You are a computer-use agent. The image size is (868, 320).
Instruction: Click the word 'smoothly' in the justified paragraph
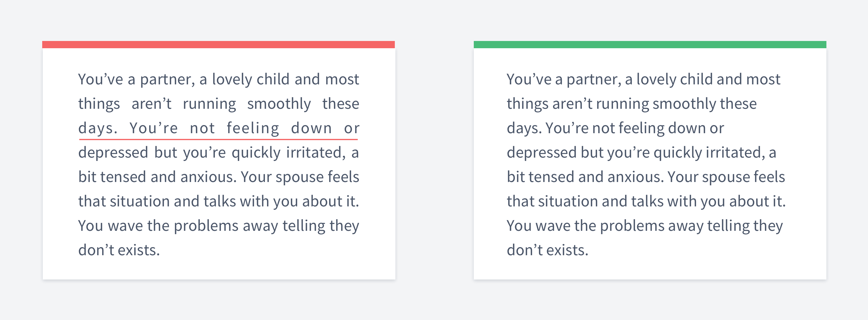(279, 104)
